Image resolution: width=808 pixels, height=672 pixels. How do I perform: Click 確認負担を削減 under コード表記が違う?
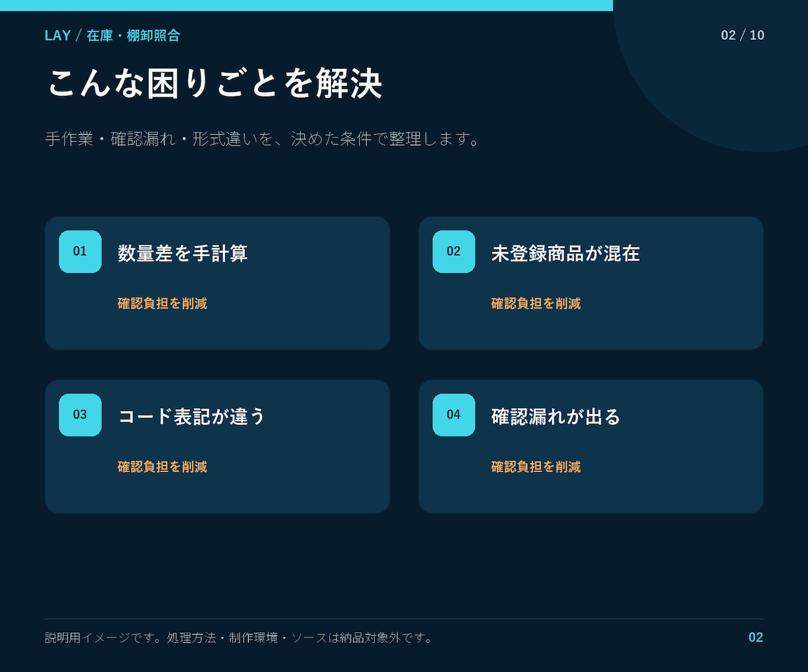click(162, 467)
